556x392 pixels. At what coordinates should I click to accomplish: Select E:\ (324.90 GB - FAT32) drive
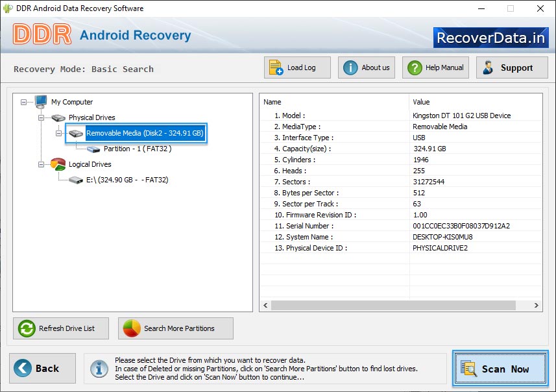tap(127, 180)
